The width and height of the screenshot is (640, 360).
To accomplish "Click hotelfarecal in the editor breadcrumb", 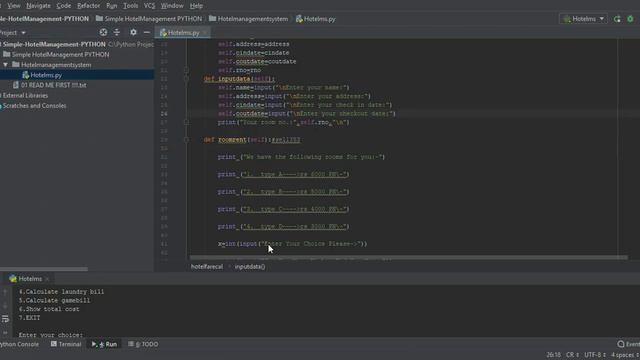I will pos(207,267).
